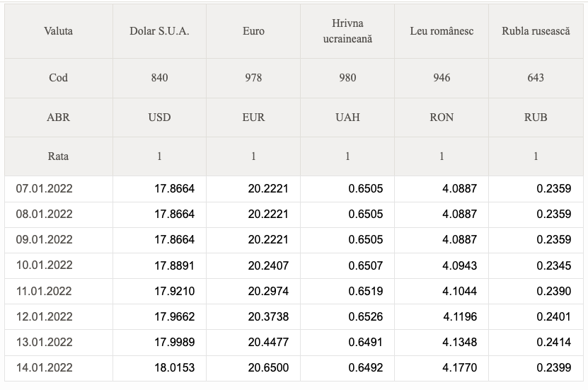Select the code 980 cell
The width and height of the screenshot is (588, 390).
click(x=347, y=78)
